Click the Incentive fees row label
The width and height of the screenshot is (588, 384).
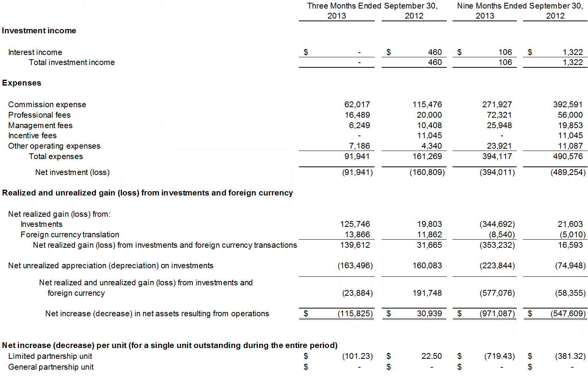click(33, 135)
